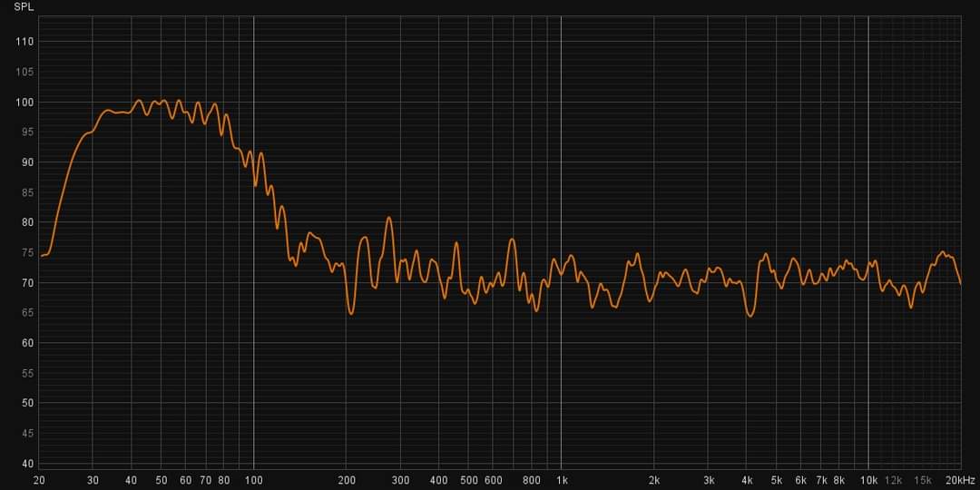Click the 12k frequency axis label
Image resolution: width=980 pixels, height=490 pixels.
pos(893,480)
